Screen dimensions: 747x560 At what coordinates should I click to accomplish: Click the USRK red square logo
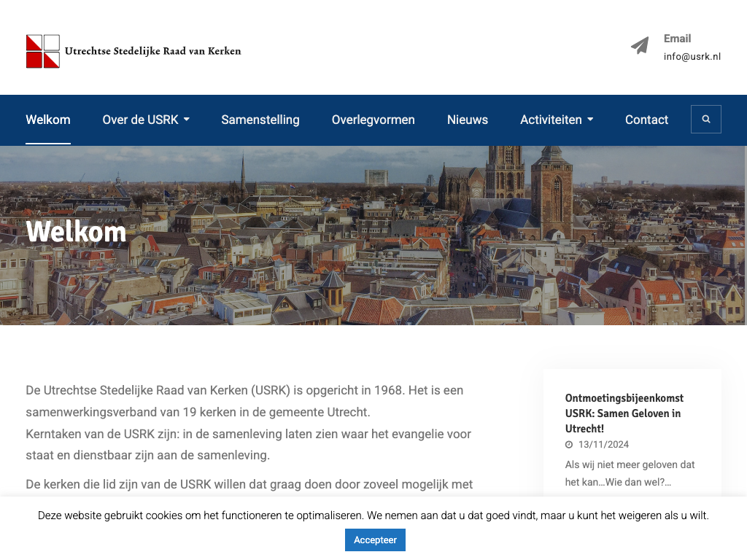(43, 51)
